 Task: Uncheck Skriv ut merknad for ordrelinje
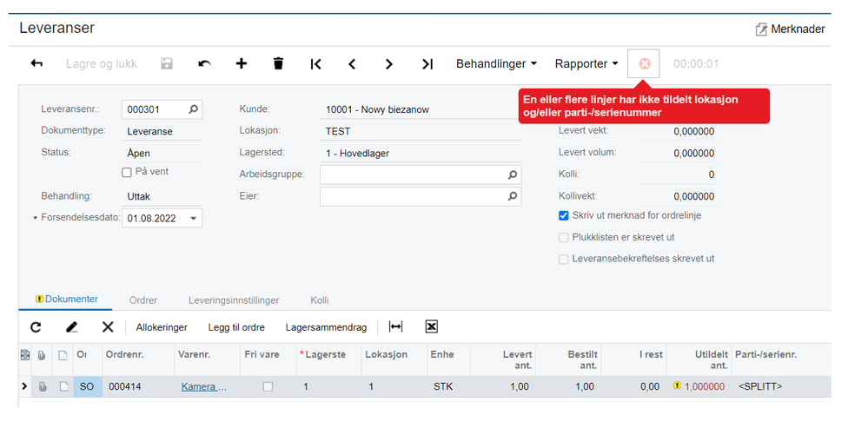click(x=564, y=215)
